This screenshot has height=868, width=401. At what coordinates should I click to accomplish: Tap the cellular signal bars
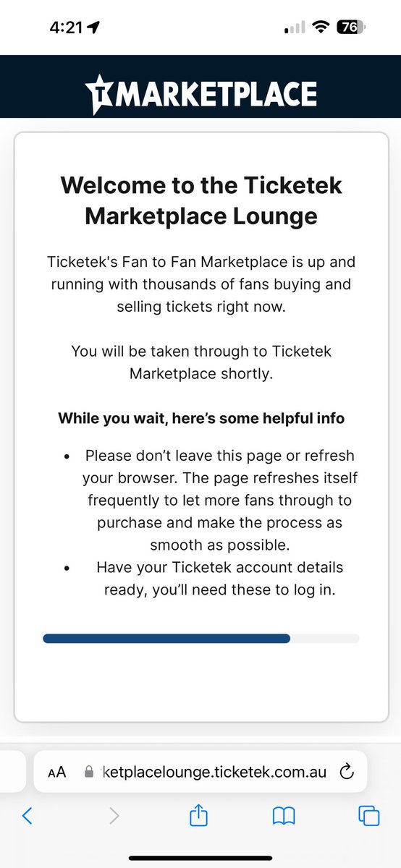(295, 28)
